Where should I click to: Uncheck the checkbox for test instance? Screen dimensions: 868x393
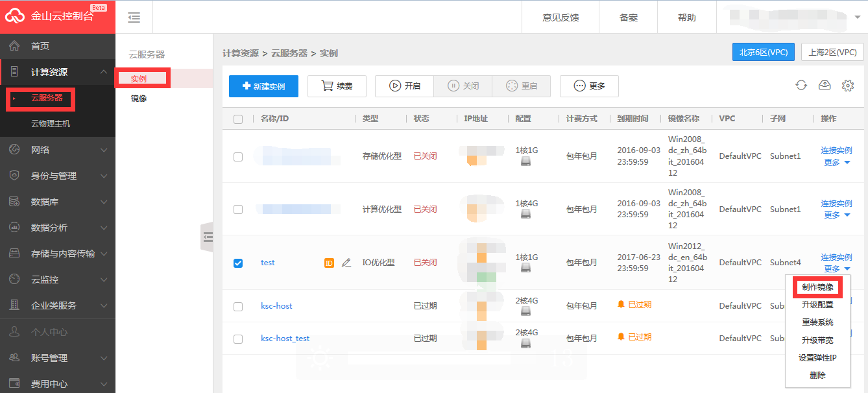coord(238,263)
